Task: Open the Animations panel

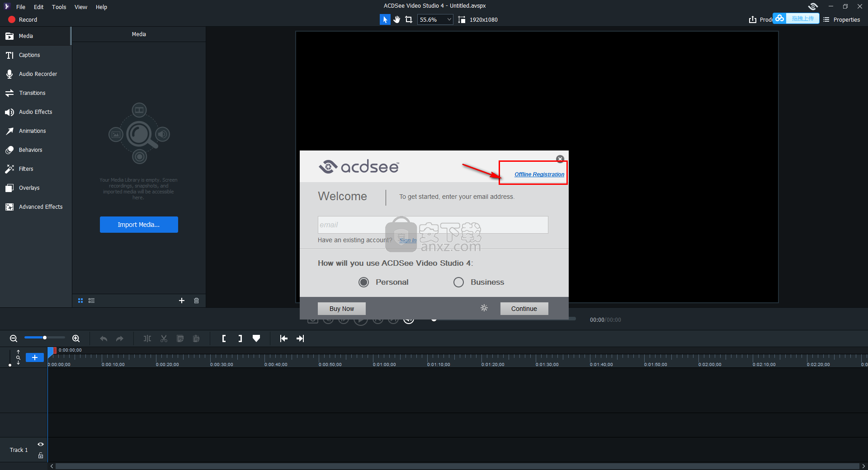Action: pos(35,131)
